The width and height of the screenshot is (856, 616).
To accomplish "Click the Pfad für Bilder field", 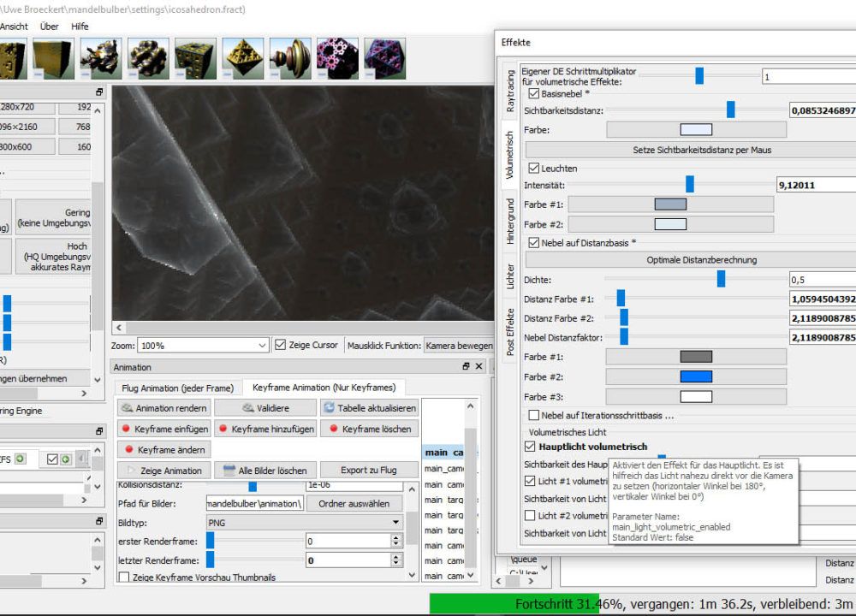I will 254,504.
